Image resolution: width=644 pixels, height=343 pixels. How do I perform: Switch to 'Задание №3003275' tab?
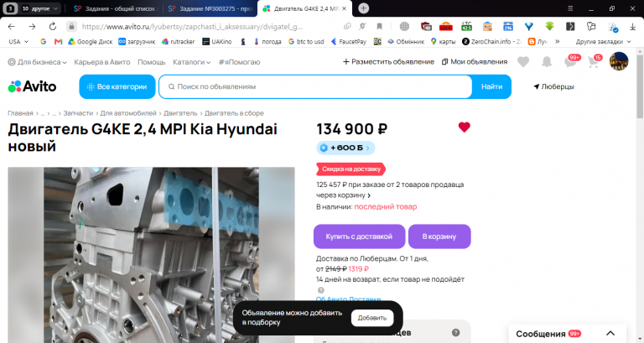(x=210, y=8)
